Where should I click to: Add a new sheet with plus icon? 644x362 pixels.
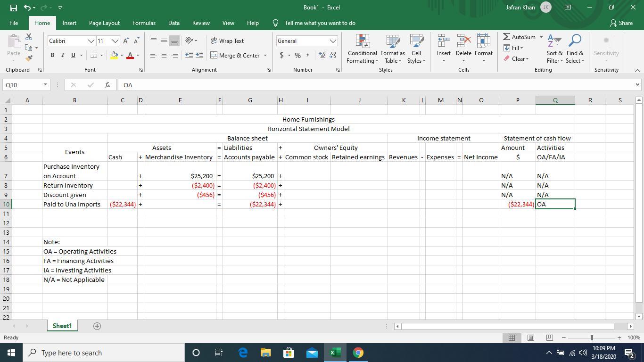pos(97,326)
